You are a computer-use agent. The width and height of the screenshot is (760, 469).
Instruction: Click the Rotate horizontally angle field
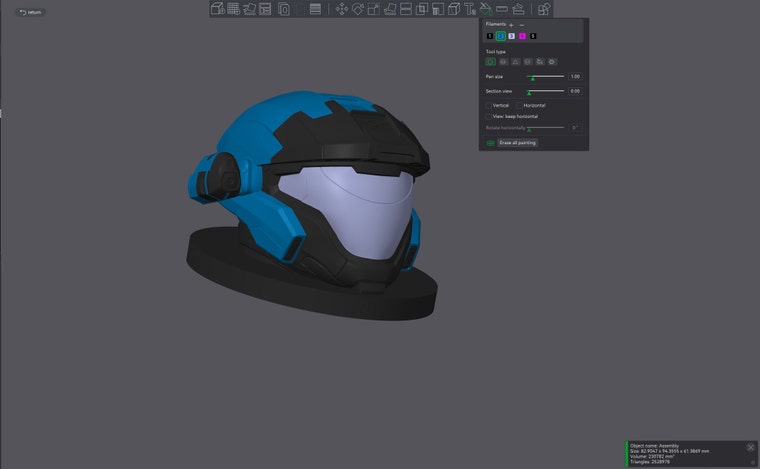pos(575,128)
